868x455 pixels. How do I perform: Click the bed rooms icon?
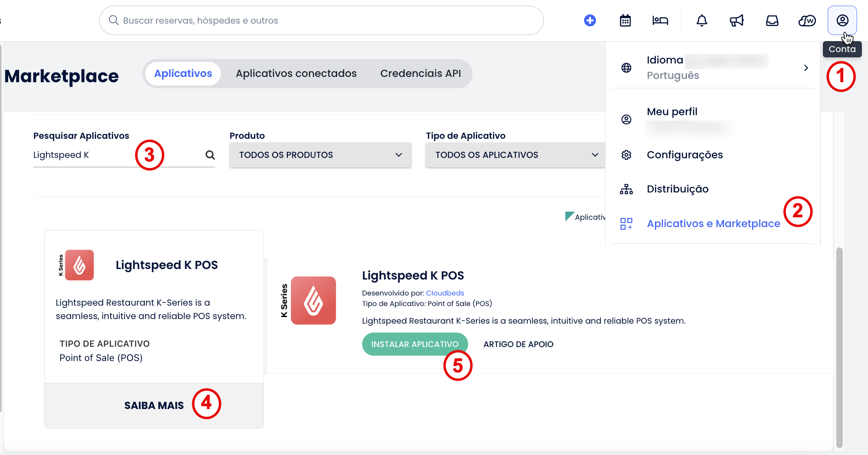(x=660, y=20)
